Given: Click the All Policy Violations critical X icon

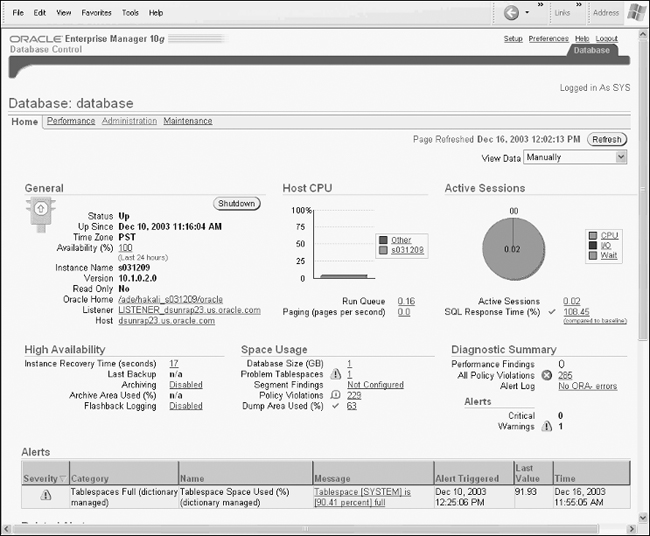Looking at the screenshot, I should pyautogui.click(x=547, y=375).
